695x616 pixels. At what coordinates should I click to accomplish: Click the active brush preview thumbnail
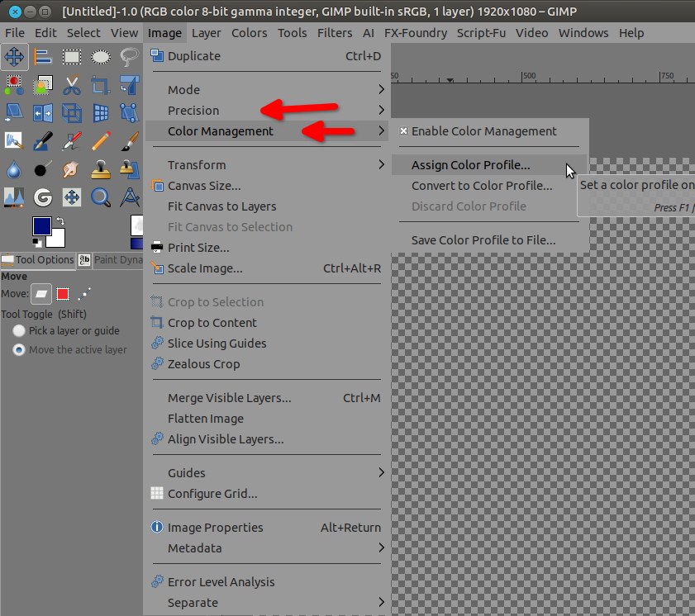(136, 225)
